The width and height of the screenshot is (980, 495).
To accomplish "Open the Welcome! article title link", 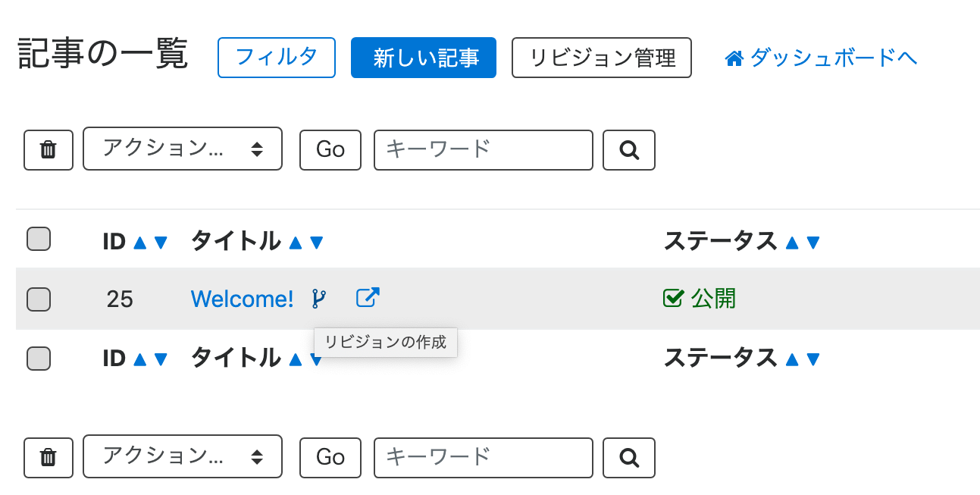I will point(242,299).
